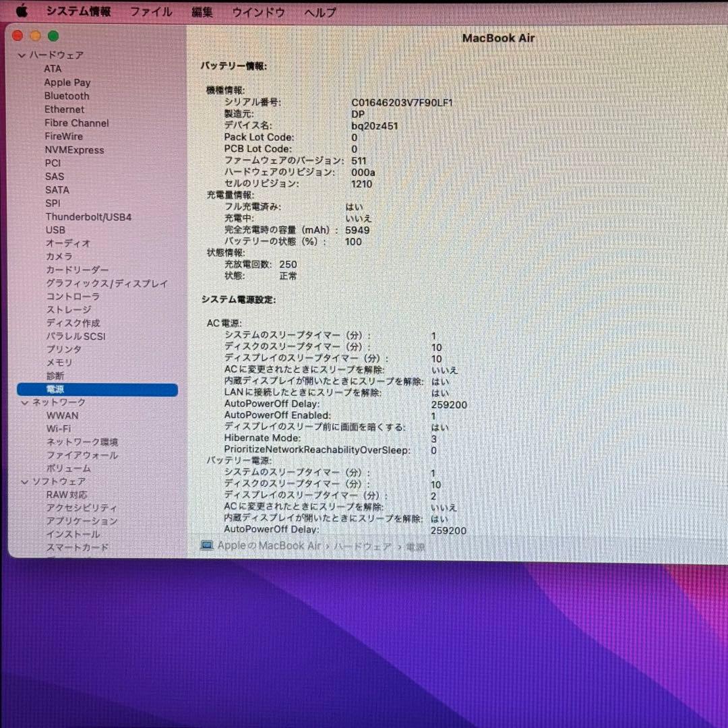Viewport: 728px width, 728px height.
Task: Select ボリューム in the sidebar
Action: pos(69,468)
